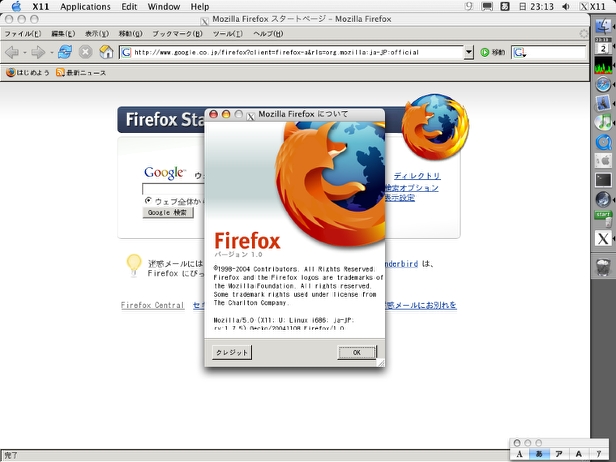Select half-width katakana ｱ in the input palette

coord(599,454)
